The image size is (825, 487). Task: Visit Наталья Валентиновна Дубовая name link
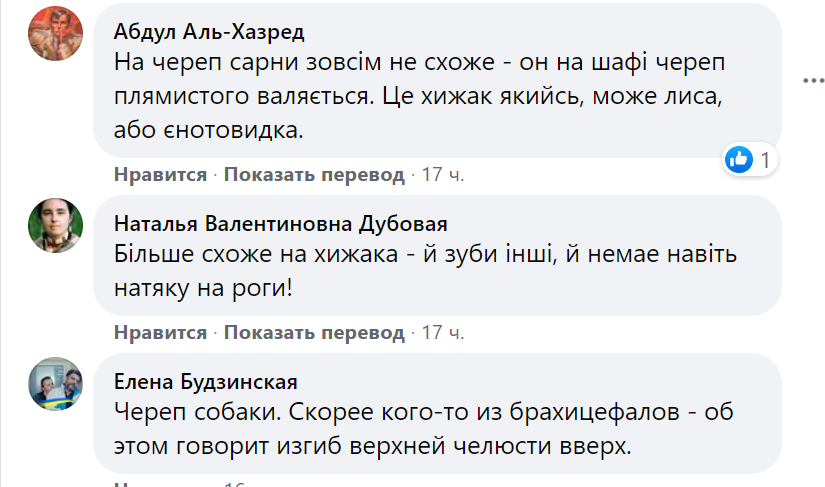(281, 223)
